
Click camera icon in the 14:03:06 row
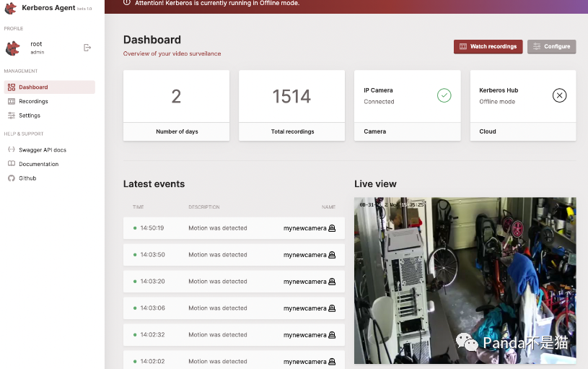coord(332,308)
